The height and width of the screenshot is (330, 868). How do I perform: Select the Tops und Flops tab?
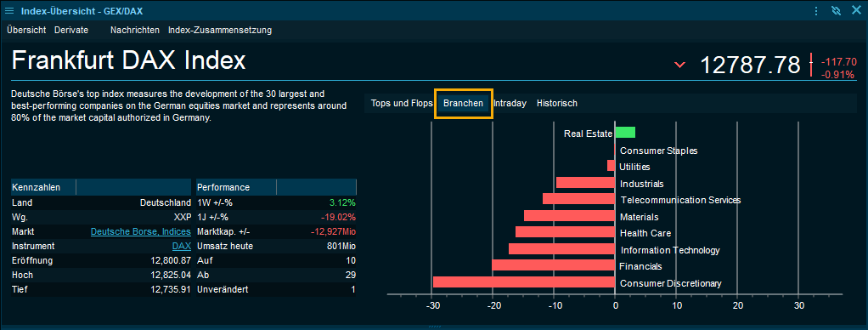point(402,103)
